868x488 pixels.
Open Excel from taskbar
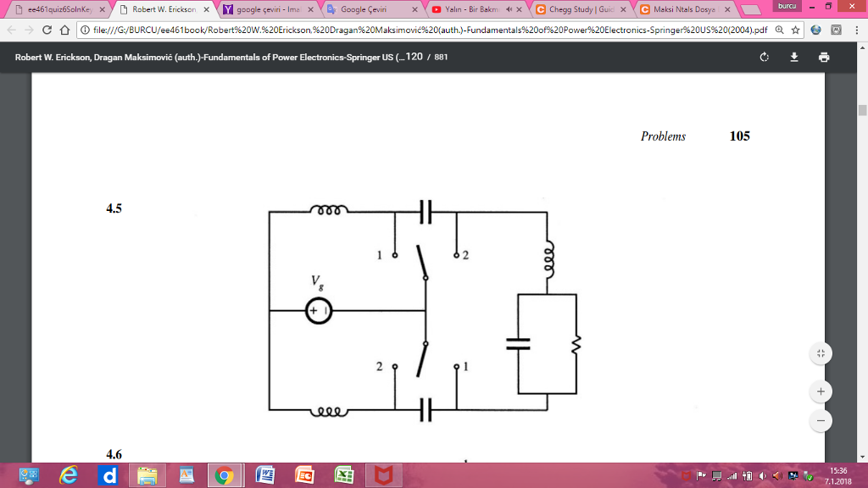pos(344,475)
